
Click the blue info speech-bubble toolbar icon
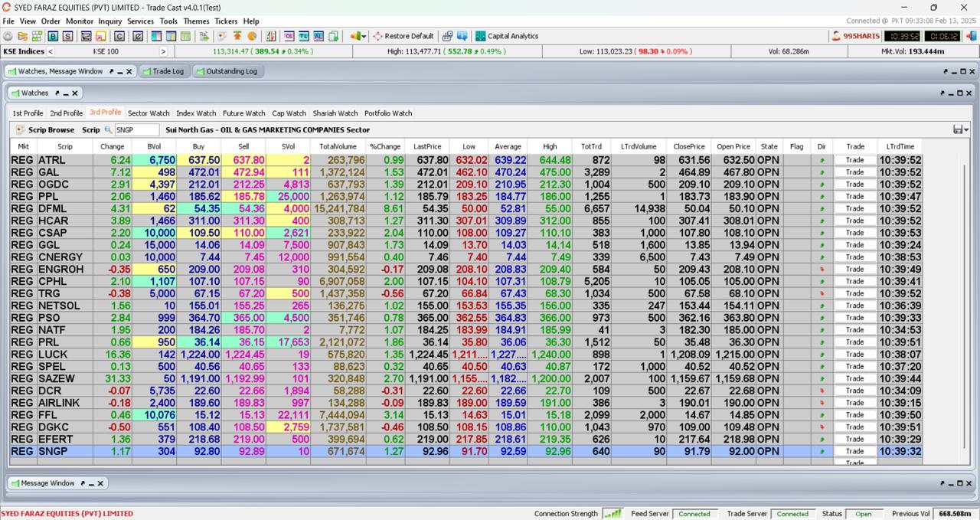point(462,36)
